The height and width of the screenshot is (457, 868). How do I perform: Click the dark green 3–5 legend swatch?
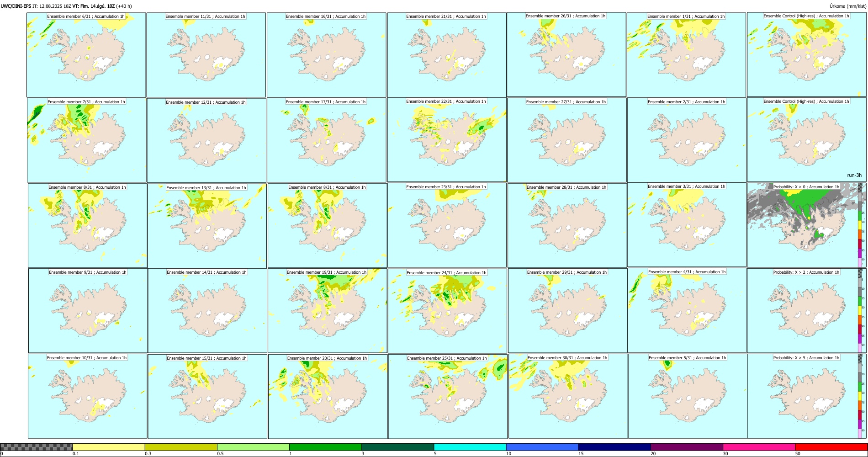[398, 447]
